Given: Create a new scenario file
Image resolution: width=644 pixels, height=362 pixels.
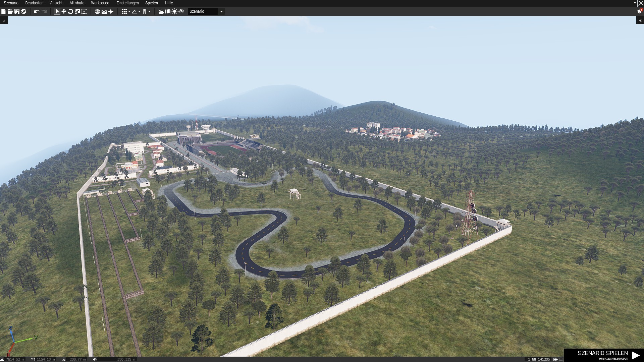Looking at the screenshot, I should click(x=3, y=11).
